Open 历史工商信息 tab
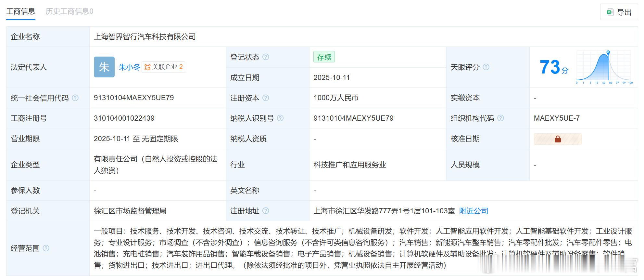Image resolution: width=644 pixels, height=280 pixels. point(69,11)
